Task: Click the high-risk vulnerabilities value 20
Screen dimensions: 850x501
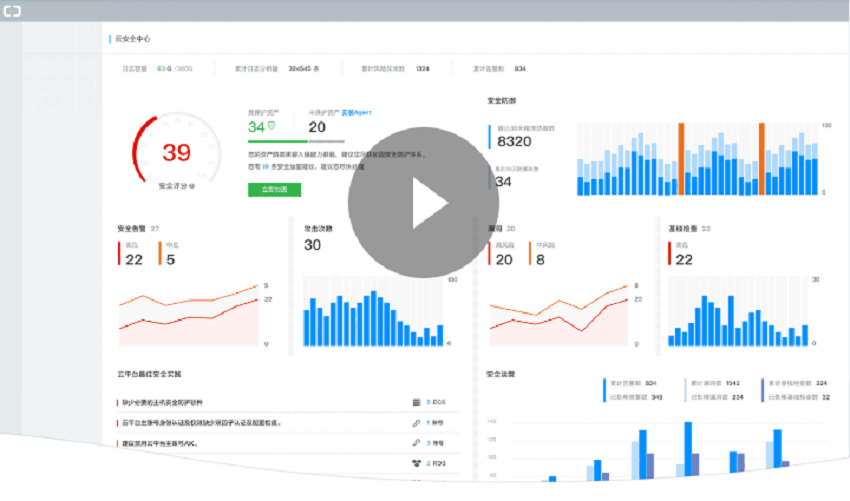Action: point(504,260)
